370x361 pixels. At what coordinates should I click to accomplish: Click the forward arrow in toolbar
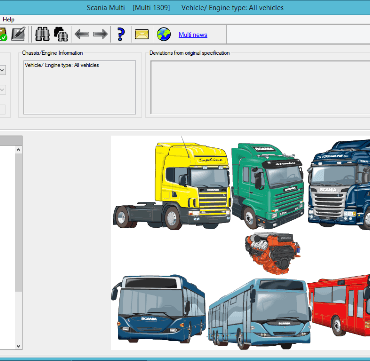pos(100,34)
